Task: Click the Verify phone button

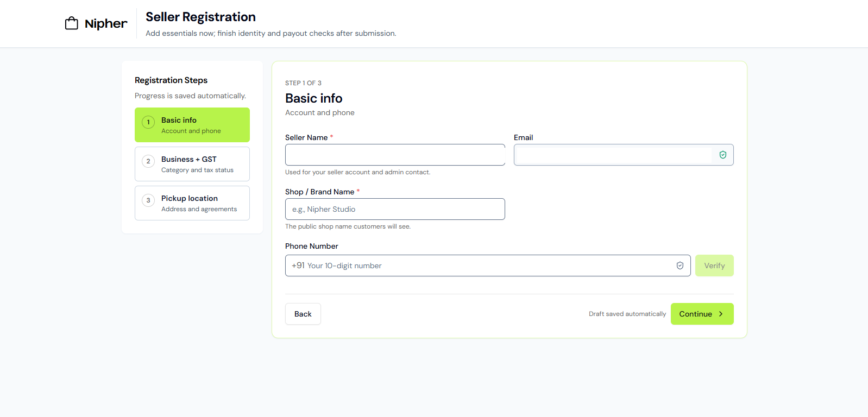Action: tap(714, 266)
